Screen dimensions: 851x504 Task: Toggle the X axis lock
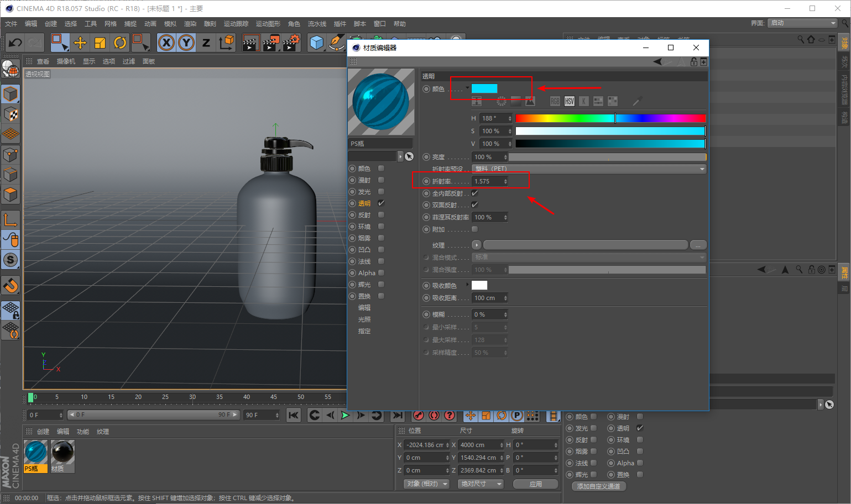tap(166, 43)
